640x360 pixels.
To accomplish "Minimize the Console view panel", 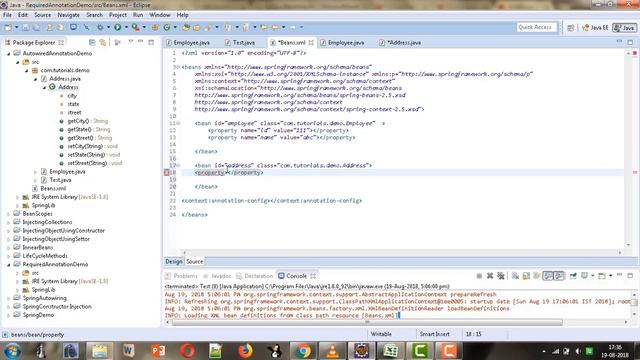I will 620,276.
